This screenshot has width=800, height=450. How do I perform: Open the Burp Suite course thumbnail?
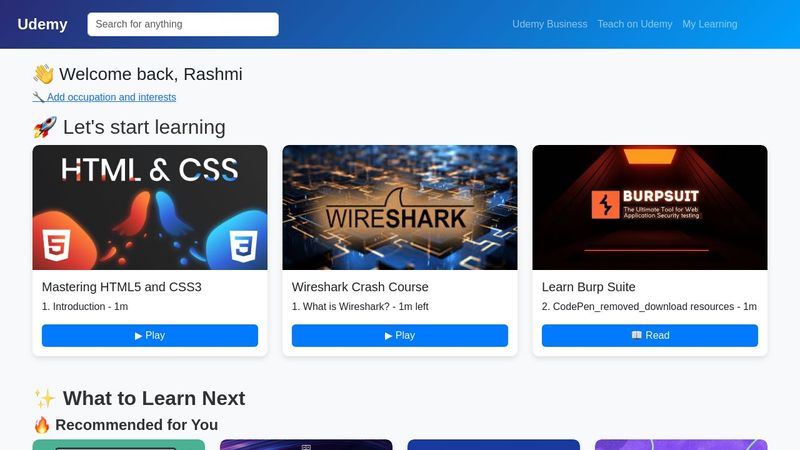650,207
